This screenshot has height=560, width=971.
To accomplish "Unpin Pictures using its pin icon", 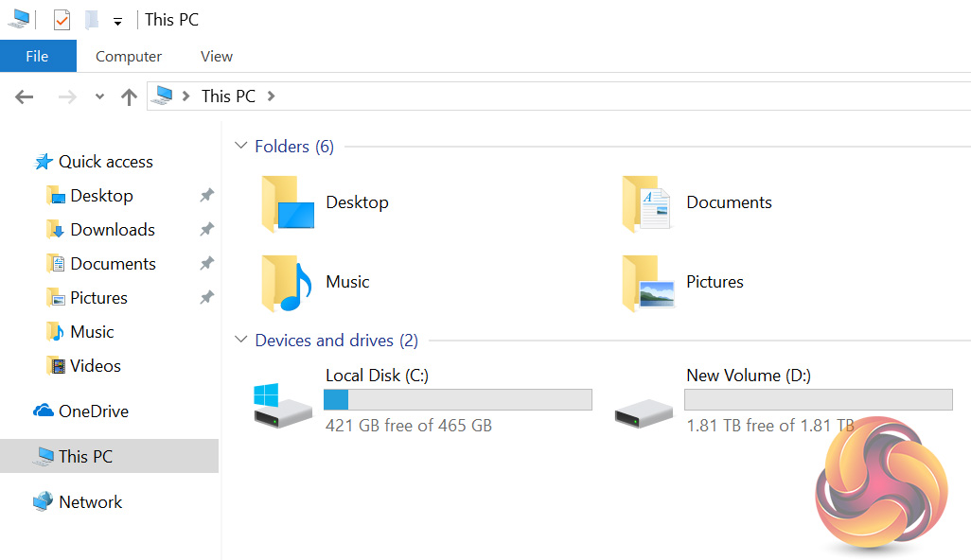I will tap(206, 298).
